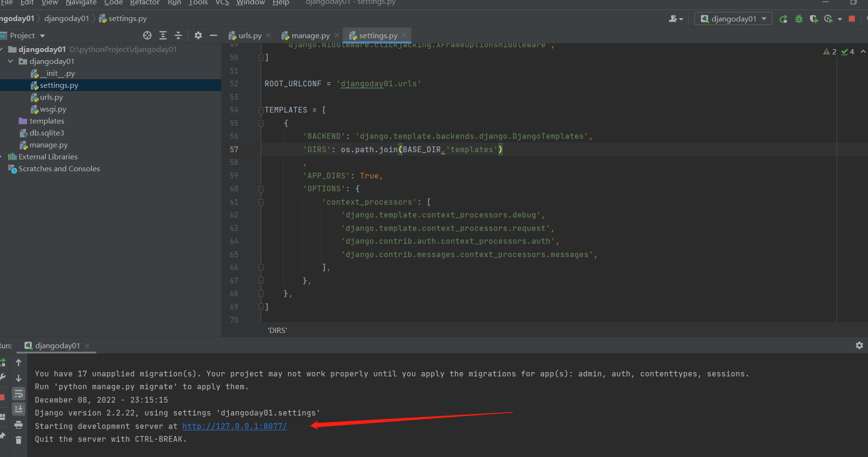Open the Help menu
Viewport: 868px width, 457px height.
click(x=281, y=3)
